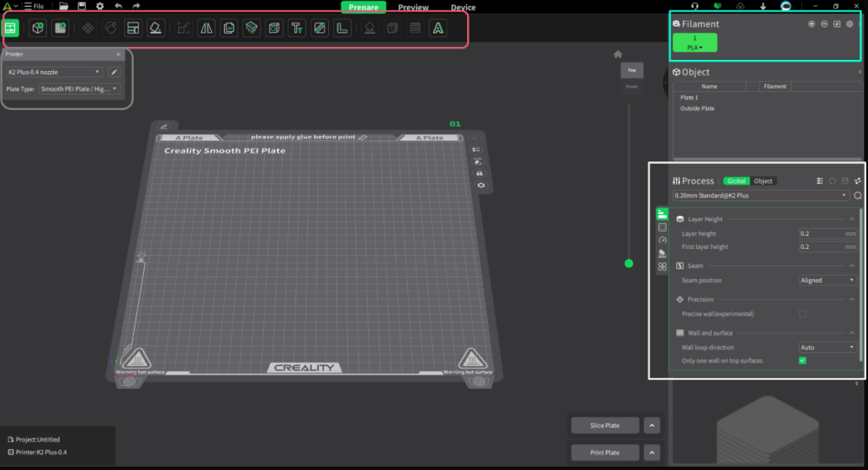Viewport: 868px width, 470px height.
Task: Expand Slice Plate options arrow
Action: 652,425
